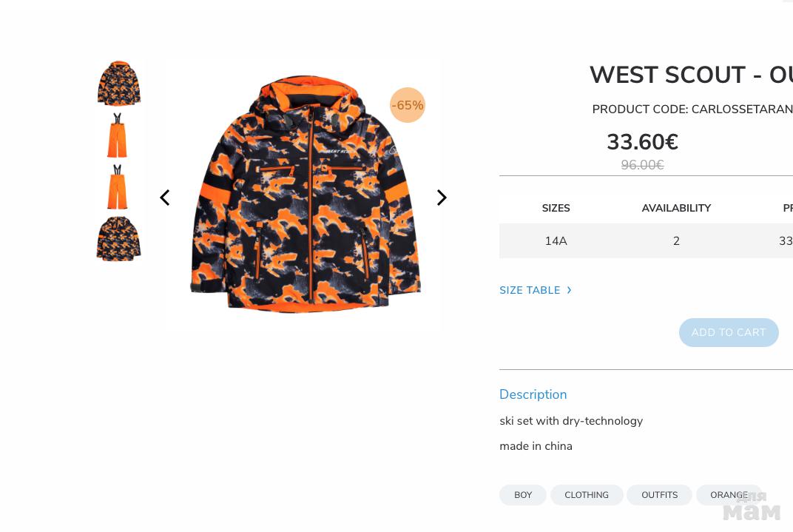This screenshot has height=532, width=793.
Task: Open the large jacket product image
Action: point(305,194)
